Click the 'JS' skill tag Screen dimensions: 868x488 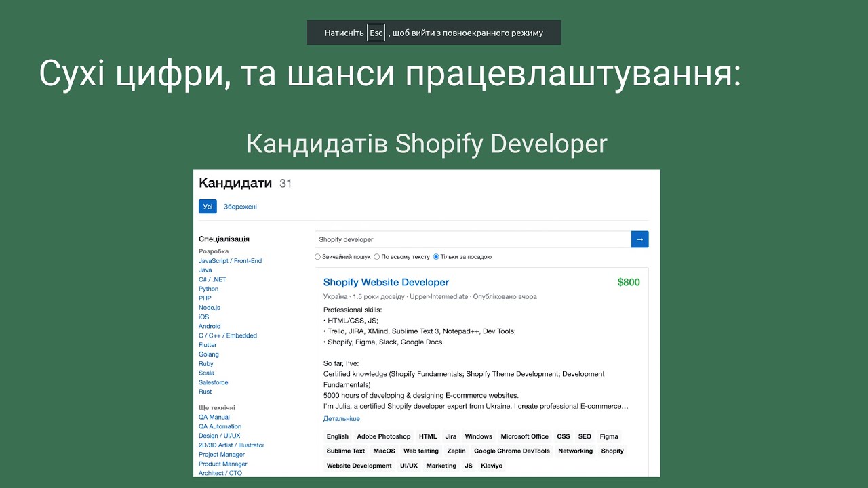point(469,466)
